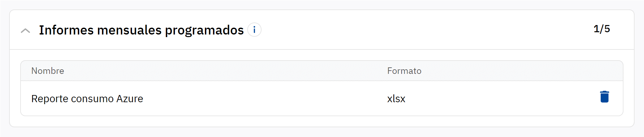The image size is (644, 137).
Task: Collapse the Informes mensuales programados section
Action: click(x=25, y=31)
